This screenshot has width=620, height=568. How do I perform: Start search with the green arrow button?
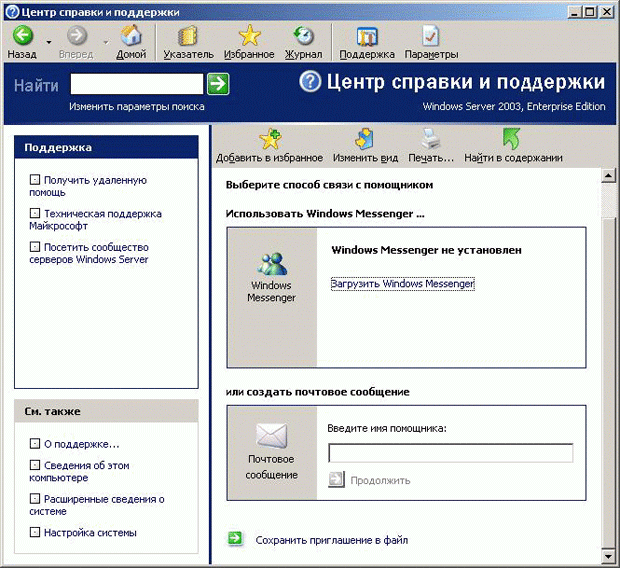tap(218, 84)
